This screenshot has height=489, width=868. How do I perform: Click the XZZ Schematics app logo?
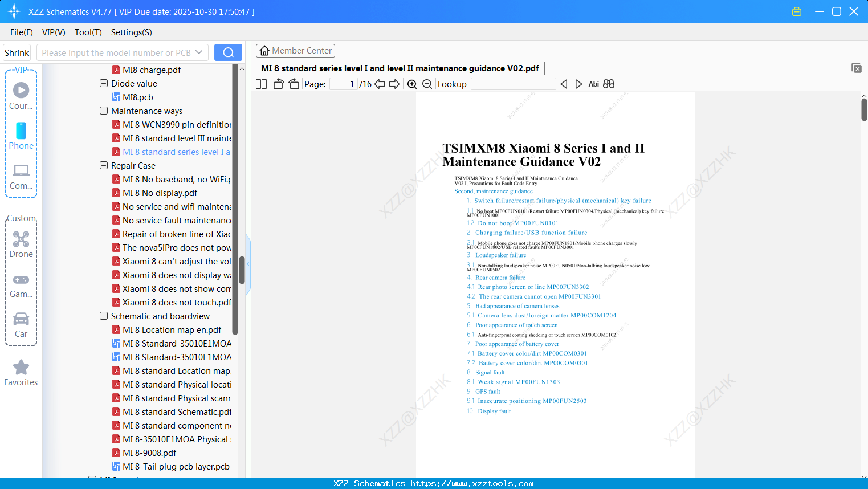coord(14,11)
